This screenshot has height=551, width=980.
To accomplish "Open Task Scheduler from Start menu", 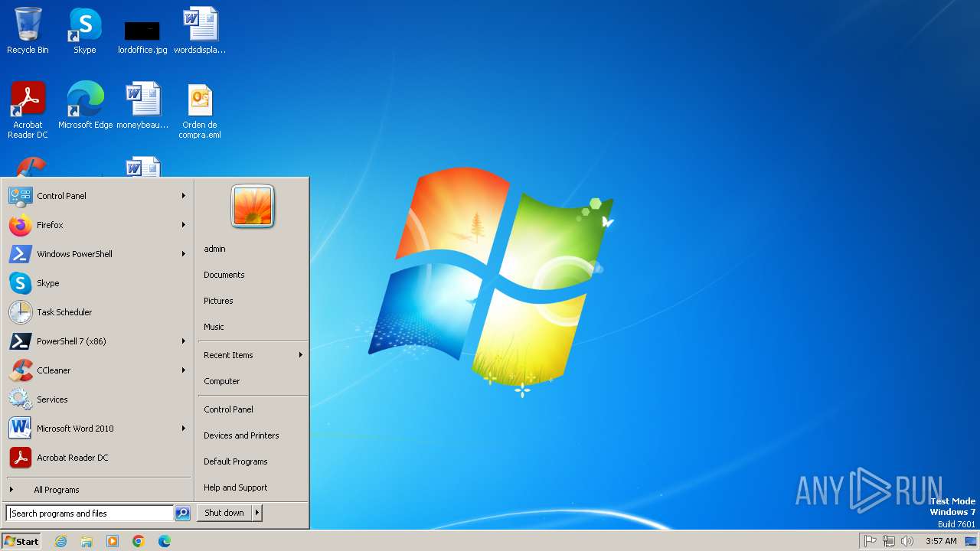I will click(98, 312).
